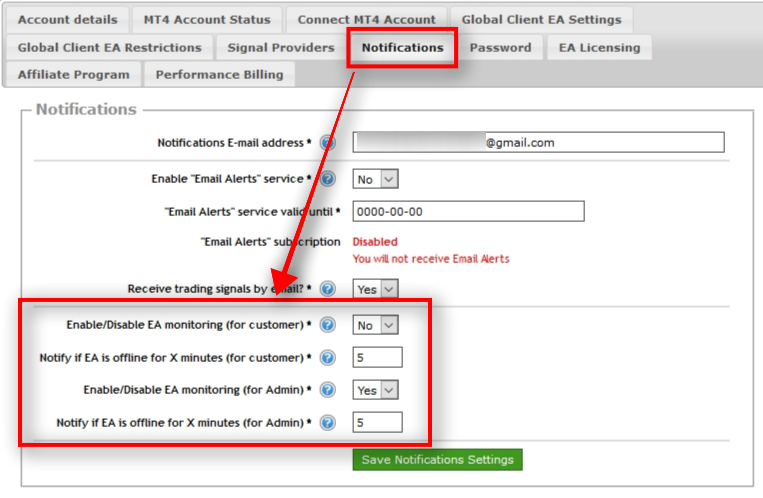Expand Admin EA monitoring dropdown
Screen dimensions: 763x498
(375, 390)
